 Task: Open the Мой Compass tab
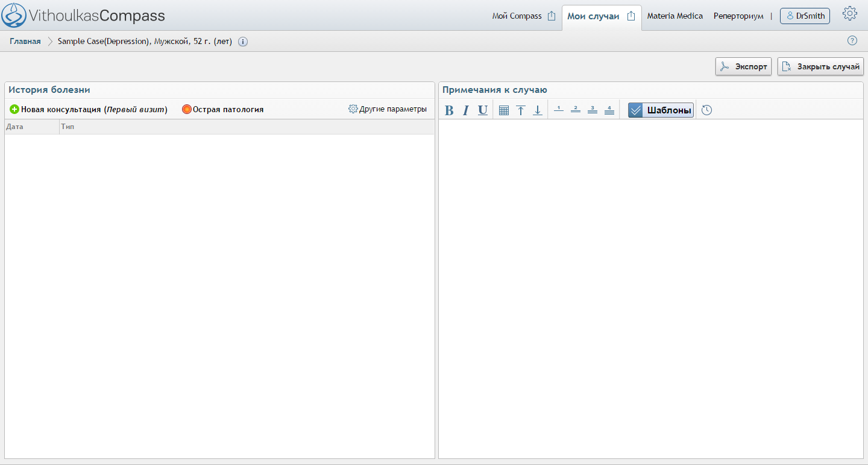click(x=517, y=16)
